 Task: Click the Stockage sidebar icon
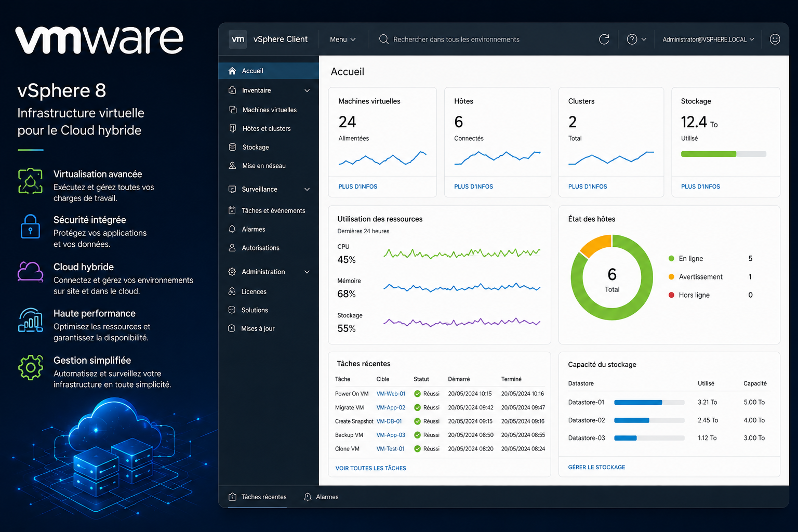233,147
